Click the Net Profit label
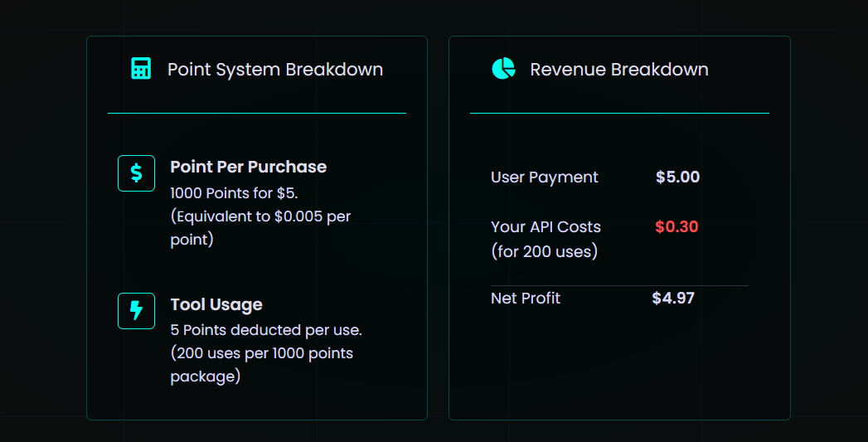The image size is (868, 442). [x=526, y=299]
